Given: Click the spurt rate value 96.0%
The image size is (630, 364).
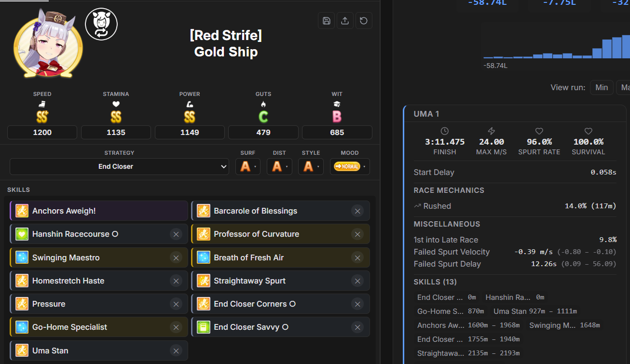Looking at the screenshot, I should point(539,142).
